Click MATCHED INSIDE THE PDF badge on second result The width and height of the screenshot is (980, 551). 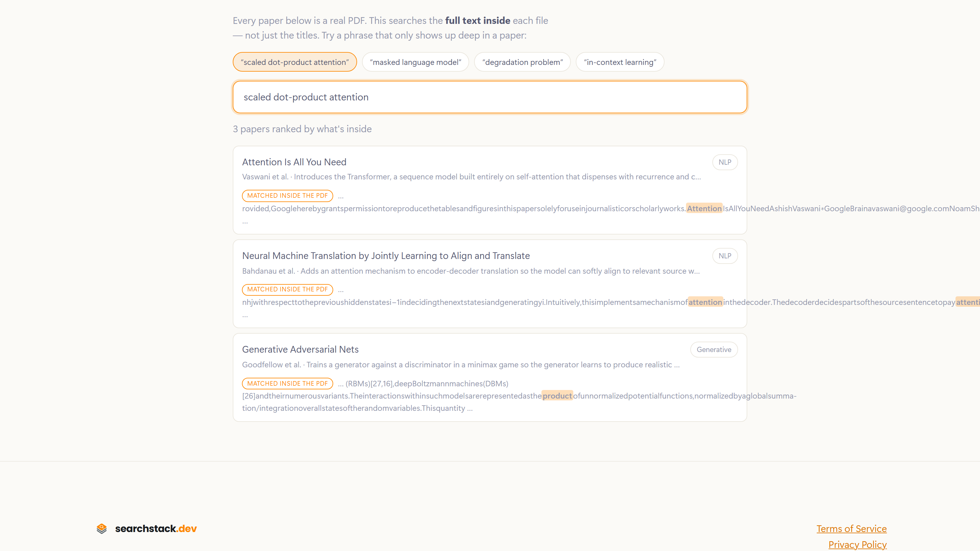click(x=288, y=289)
